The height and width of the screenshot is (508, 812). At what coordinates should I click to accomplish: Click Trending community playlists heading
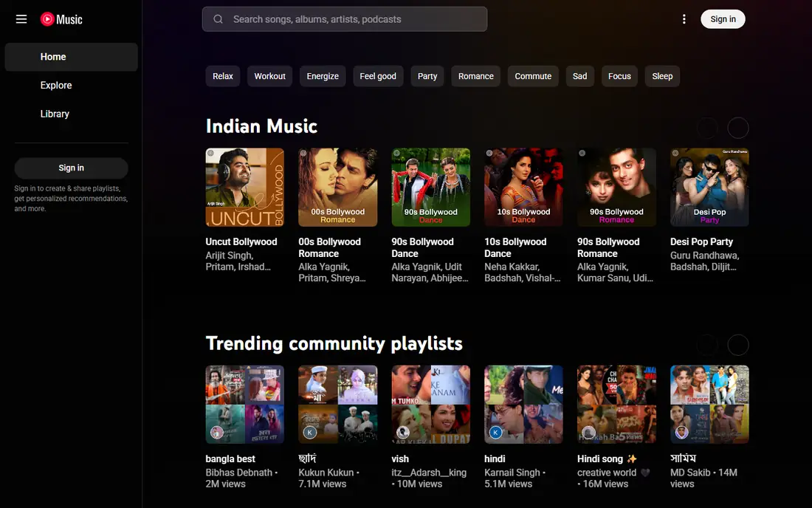tap(334, 343)
